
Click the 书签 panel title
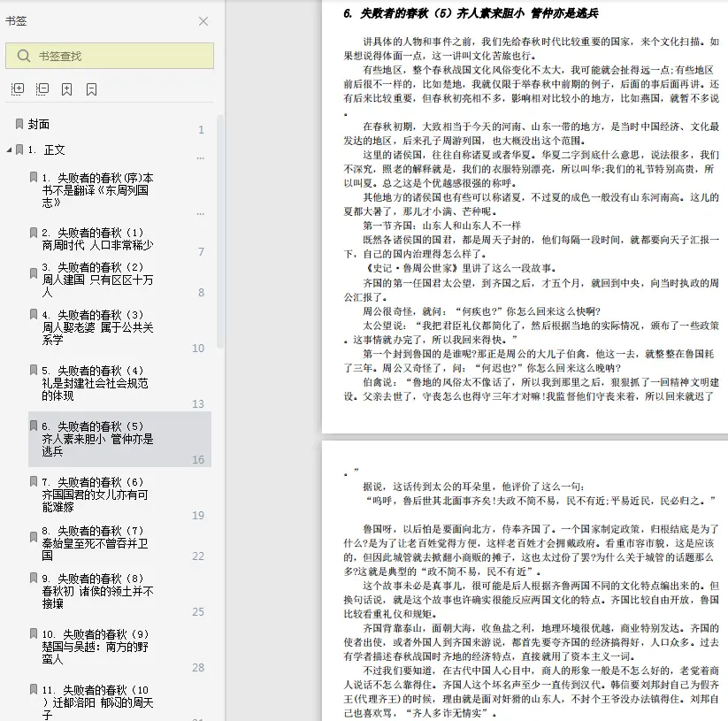(x=16, y=21)
